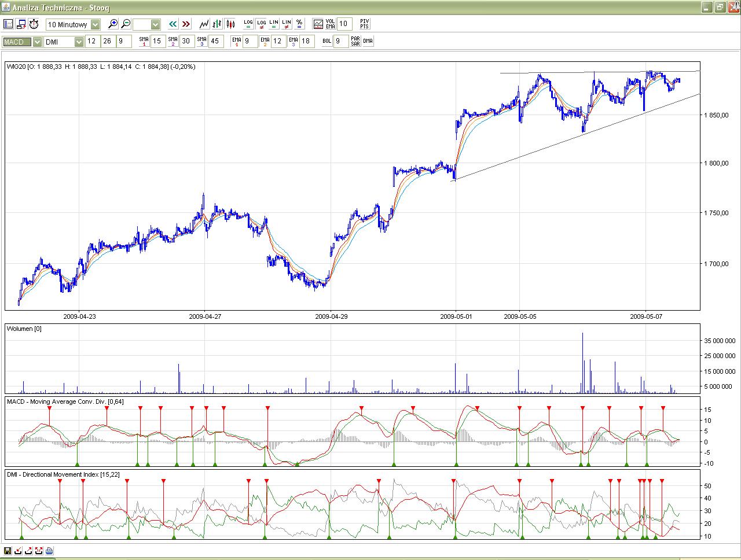The width and height of the screenshot is (741, 560).
Task: Click the icon with two red arrows
Action: 39,551
